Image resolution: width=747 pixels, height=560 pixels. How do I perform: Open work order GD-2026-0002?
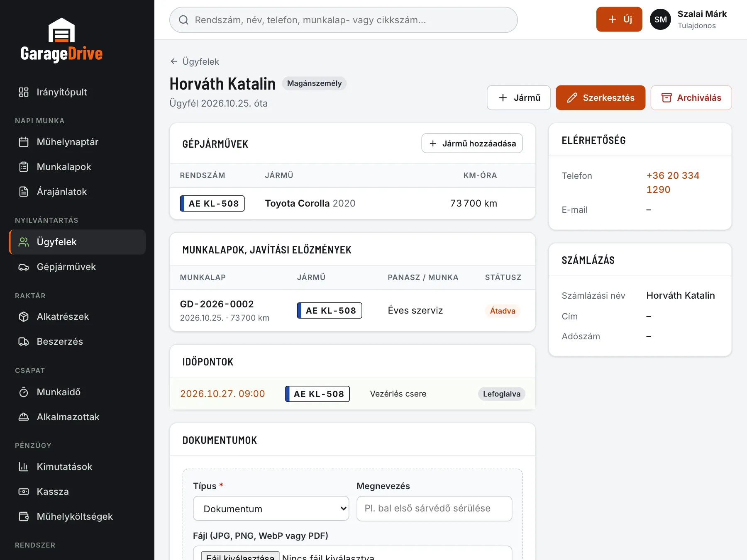217,304
